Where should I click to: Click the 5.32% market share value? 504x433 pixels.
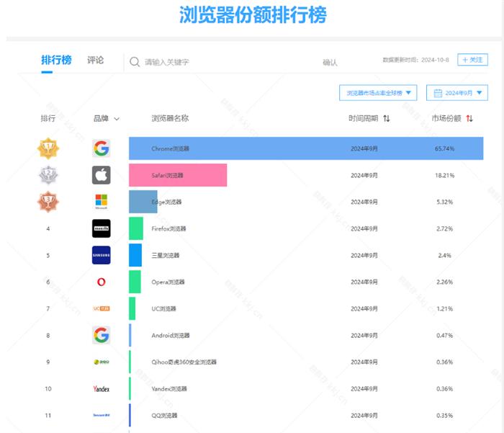[444, 202]
